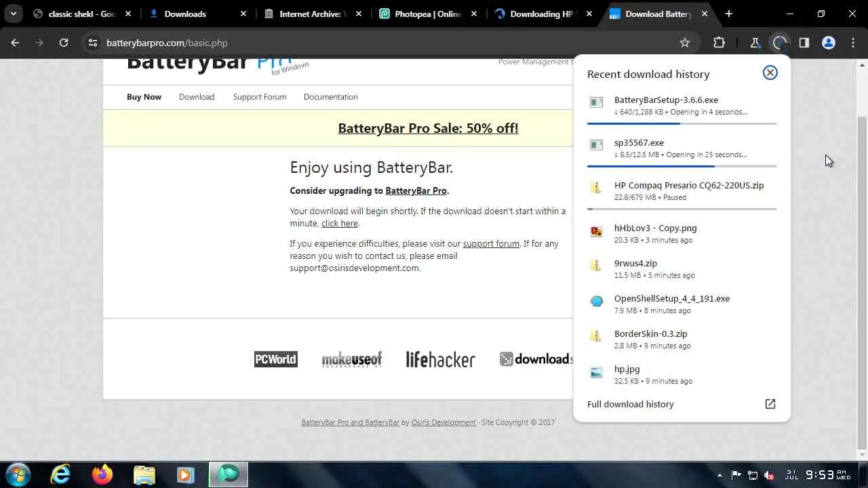Go back to the previous page
The width and height of the screenshot is (868, 488).
coord(16,43)
